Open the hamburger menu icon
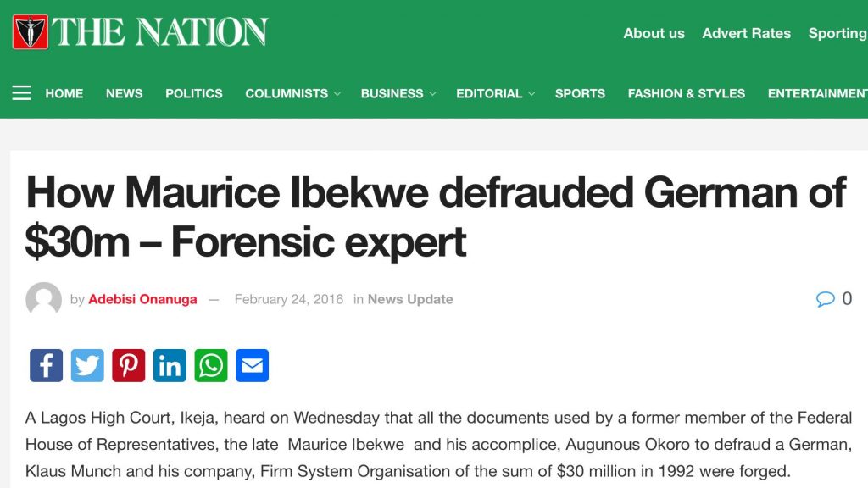 [21, 93]
